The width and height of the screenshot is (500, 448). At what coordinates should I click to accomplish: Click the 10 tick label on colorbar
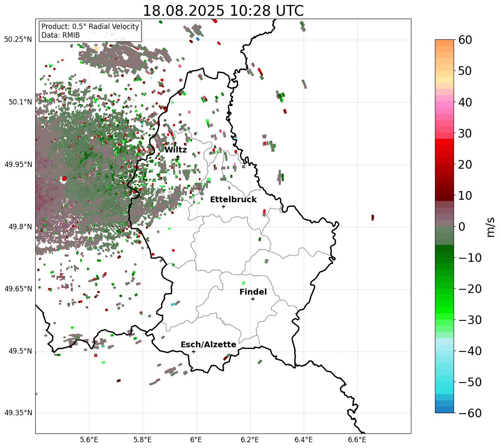click(465, 195)
